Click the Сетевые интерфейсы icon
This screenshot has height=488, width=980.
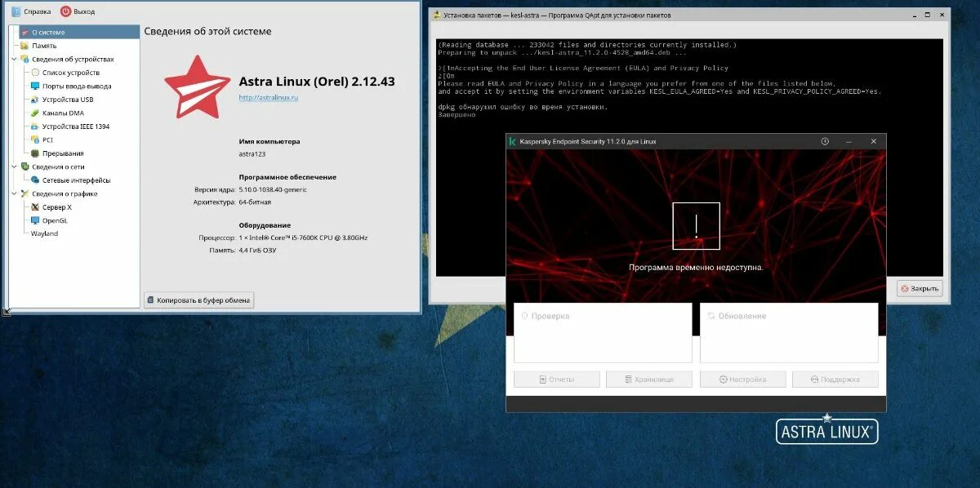click(35, 180)
